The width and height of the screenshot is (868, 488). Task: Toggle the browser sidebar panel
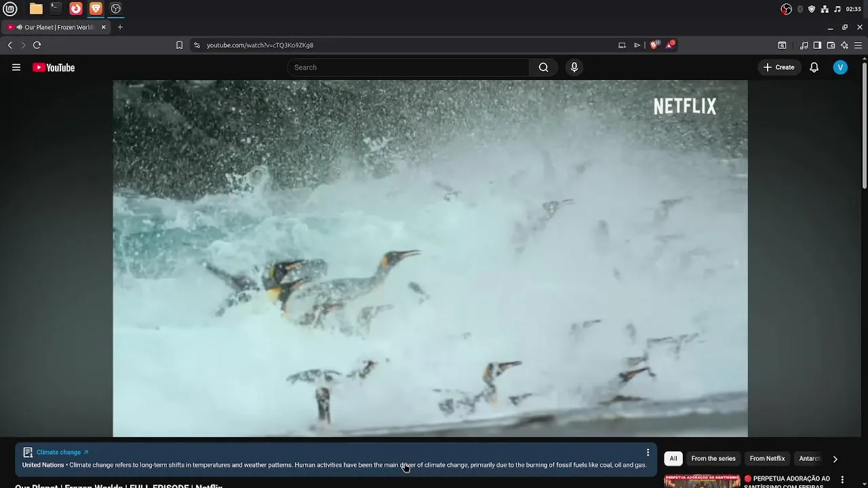pos(817,45)
